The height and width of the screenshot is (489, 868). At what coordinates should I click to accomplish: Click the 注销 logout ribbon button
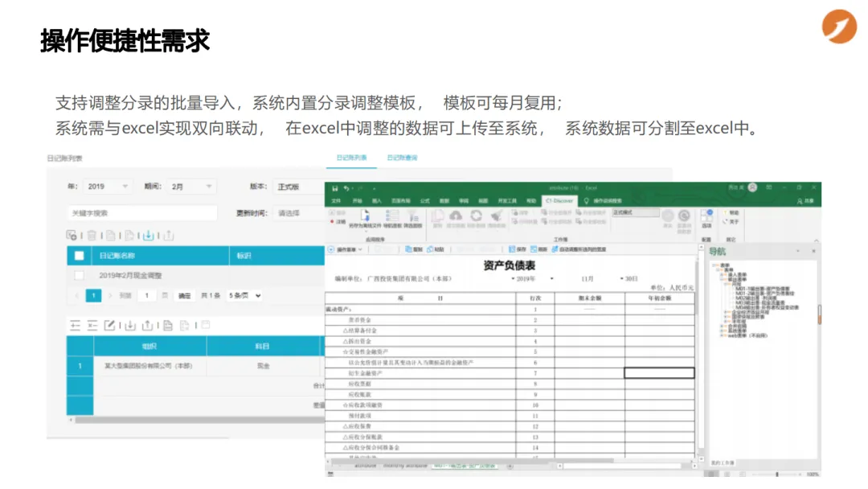(x=338, y=221)
